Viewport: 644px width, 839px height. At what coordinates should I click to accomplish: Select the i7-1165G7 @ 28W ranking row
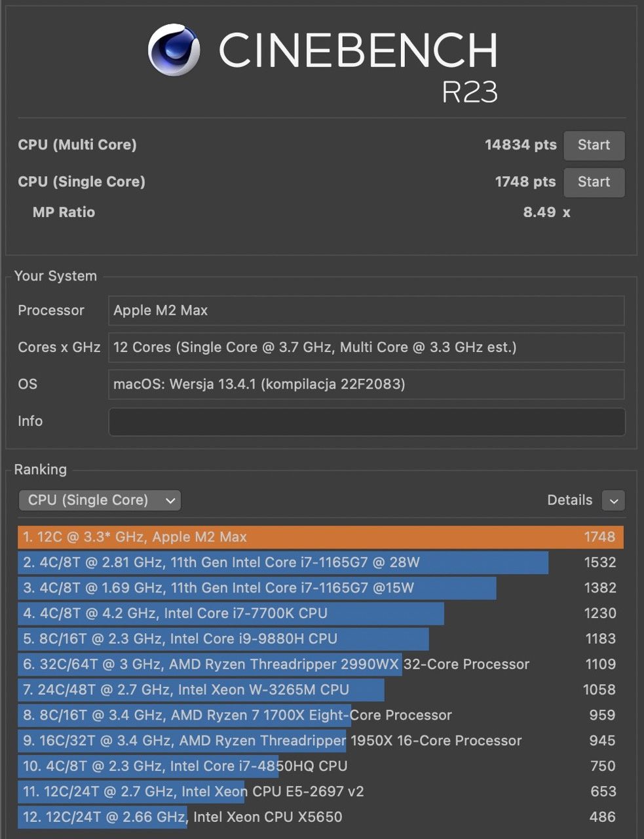(320, 562)
